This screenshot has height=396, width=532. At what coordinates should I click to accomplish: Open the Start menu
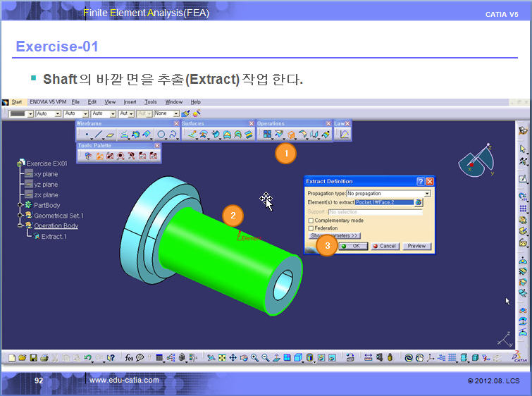(16, 101)
